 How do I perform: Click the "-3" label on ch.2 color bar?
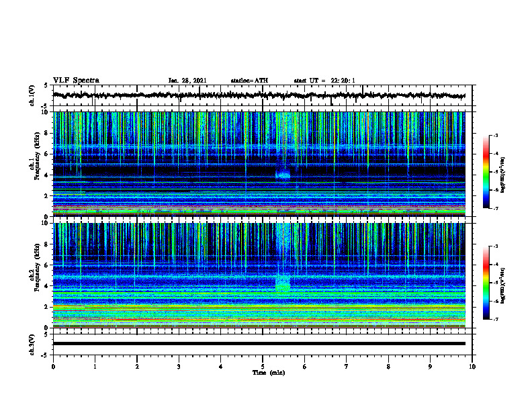pyautogui.click(x=495, y=246)
